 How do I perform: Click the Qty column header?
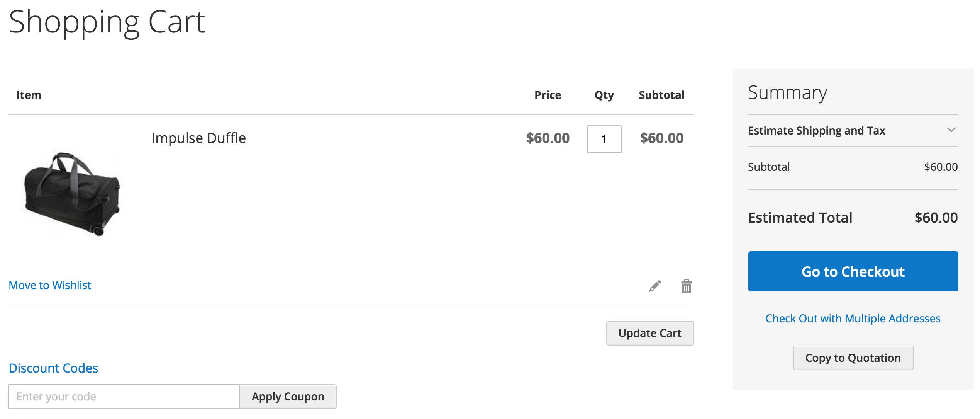point(604,95)
